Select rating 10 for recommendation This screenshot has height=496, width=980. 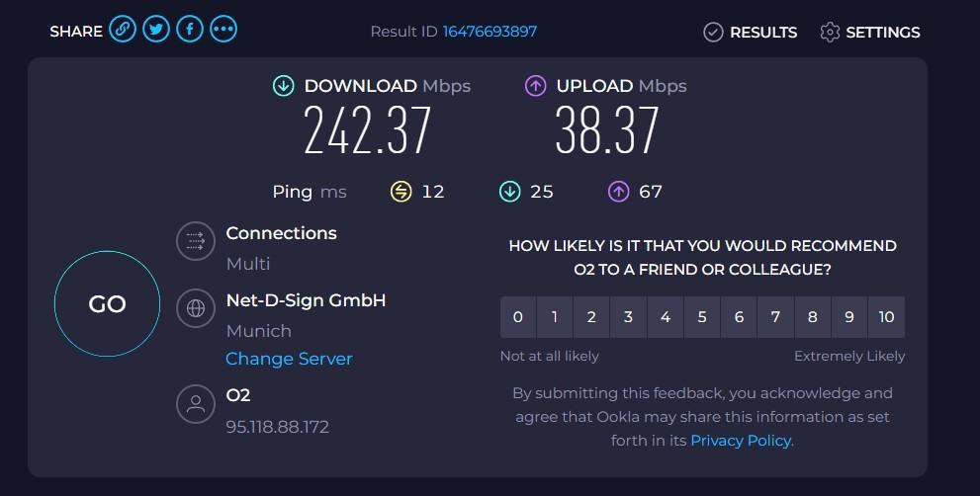pyautogui.click(x=886, y=317)
